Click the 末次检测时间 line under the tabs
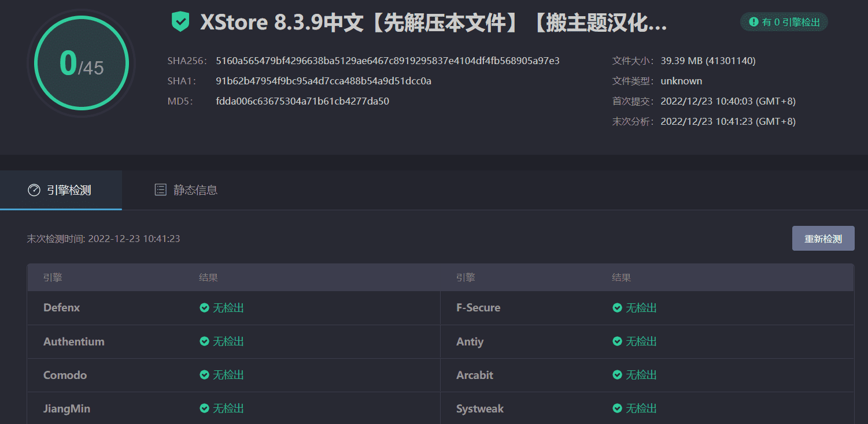Viewport: 868px width, 424px height. click(104, 239)
